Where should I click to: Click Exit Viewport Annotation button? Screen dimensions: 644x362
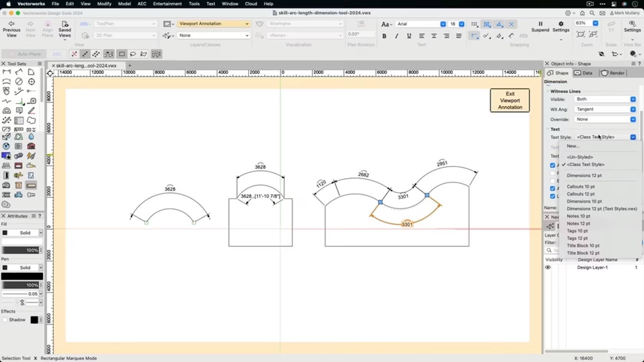coord(510,100)
